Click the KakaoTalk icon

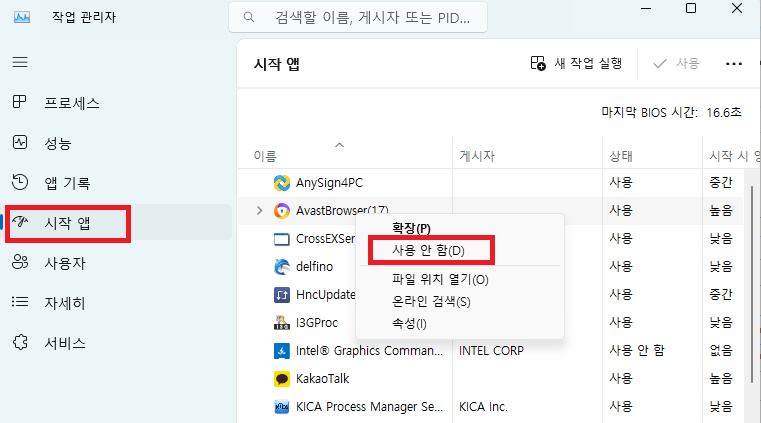[281, 378]
